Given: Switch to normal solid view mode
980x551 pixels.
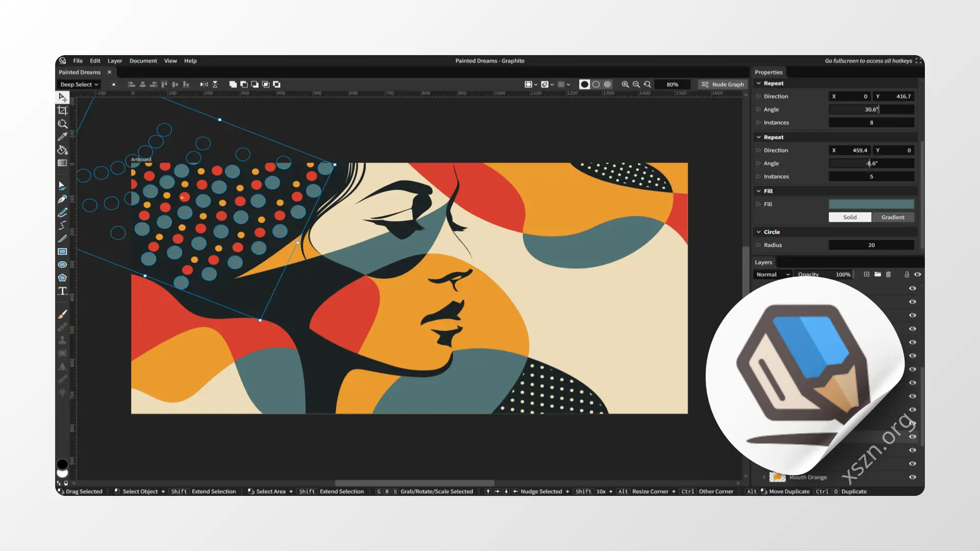Looking at the screenshot, I should [584, 84].
